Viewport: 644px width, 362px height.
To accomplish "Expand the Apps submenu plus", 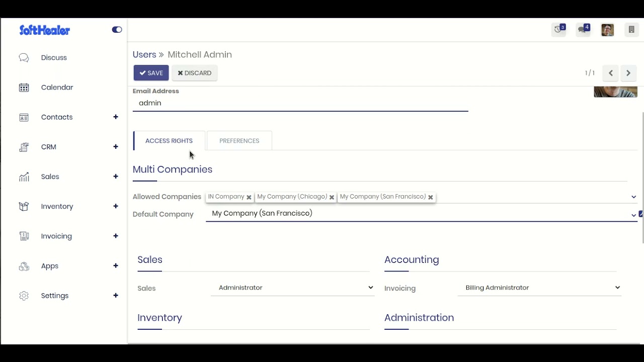I will [116, 265].
